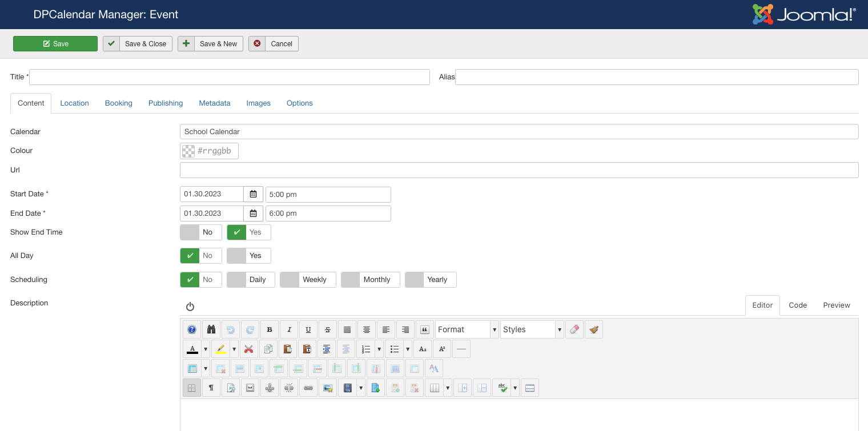Go to the Images tab
Screen dimensions: 868x431
pos(259,103)
